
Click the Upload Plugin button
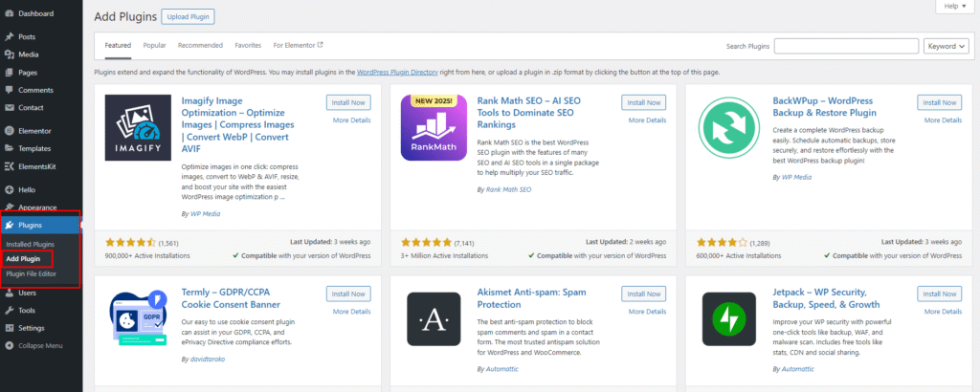tap(188, 17)
